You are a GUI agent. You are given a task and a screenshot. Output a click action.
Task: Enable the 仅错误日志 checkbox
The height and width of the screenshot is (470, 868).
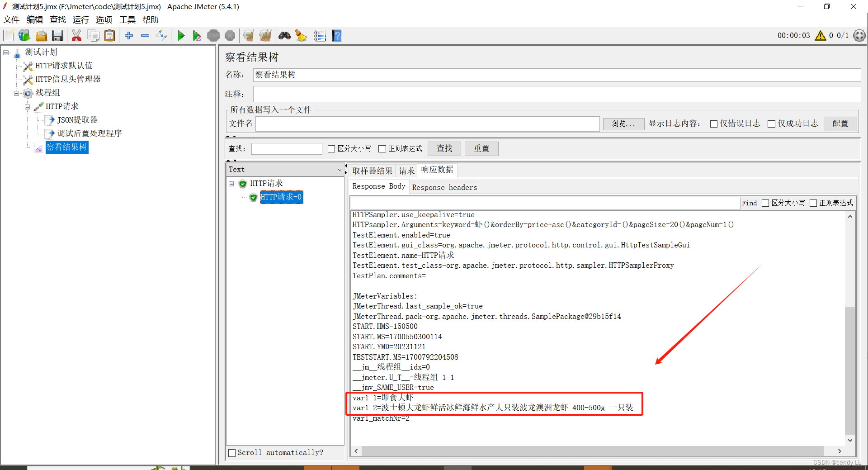tap(714, 123)
